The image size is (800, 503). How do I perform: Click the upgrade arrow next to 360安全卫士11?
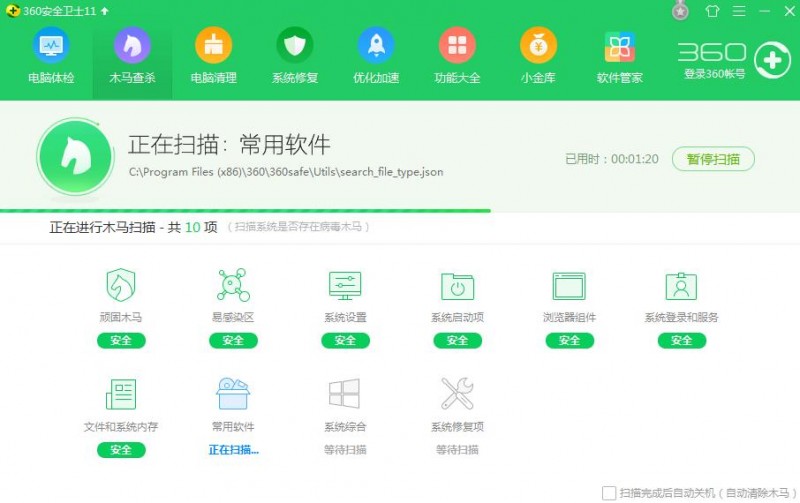point(105,11)
